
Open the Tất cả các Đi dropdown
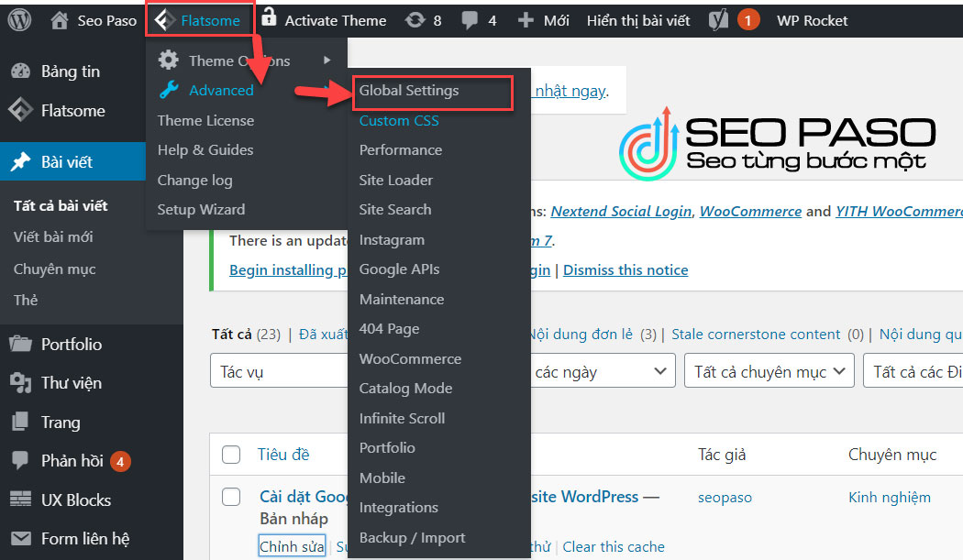(x=913, y=371)
